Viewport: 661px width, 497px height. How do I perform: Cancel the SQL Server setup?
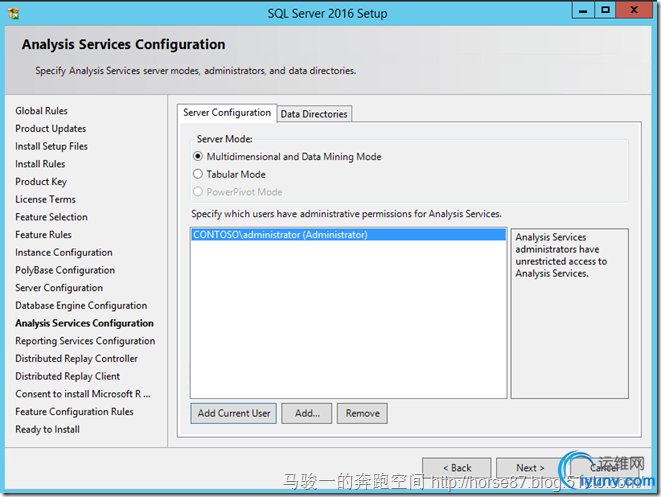point(604,468)
